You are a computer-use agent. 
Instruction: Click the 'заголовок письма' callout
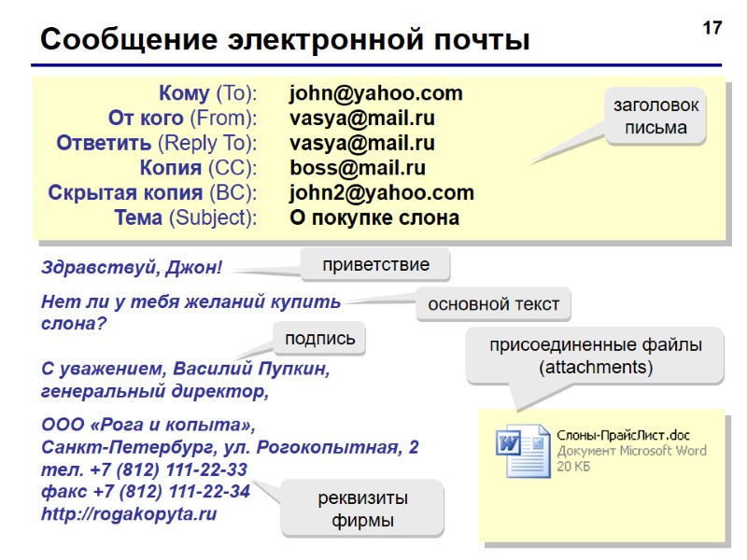click(x=656, y=116)
